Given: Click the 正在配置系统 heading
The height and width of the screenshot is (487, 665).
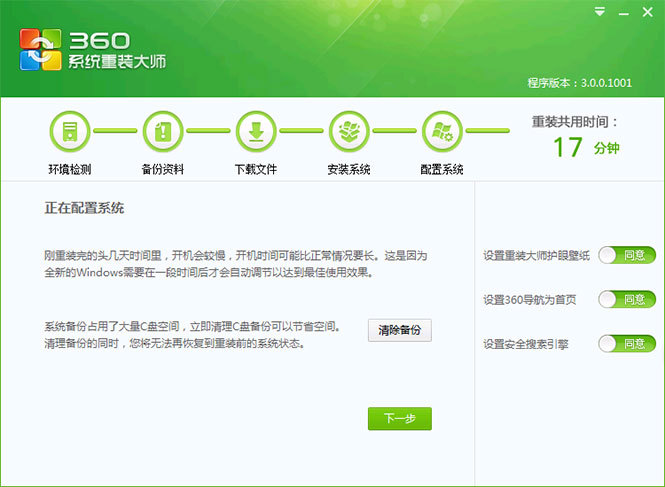Looking at the screenshot, I should pyautogui.click(x=84, y=208).
